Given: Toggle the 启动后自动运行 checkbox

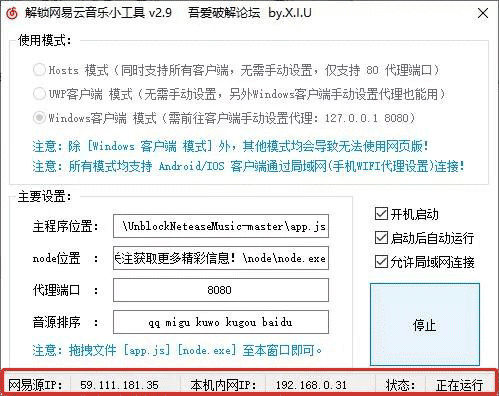Looking at the screenshot, I should [x=381, y=238].
